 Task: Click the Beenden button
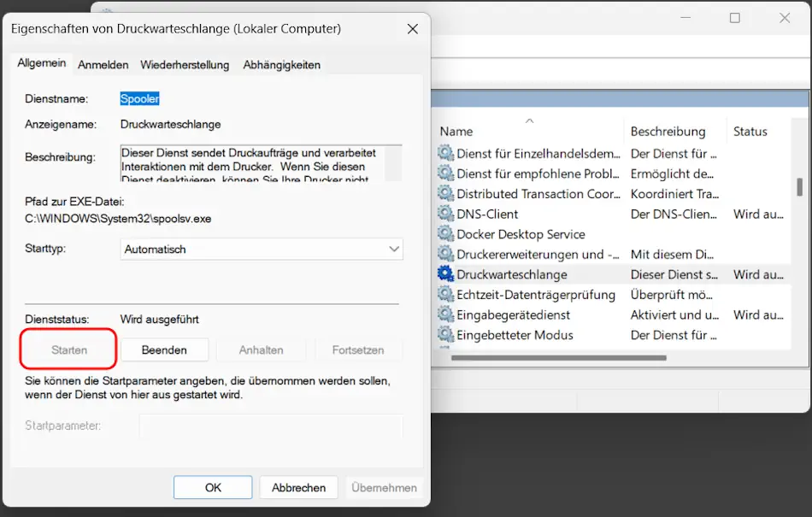164,350
